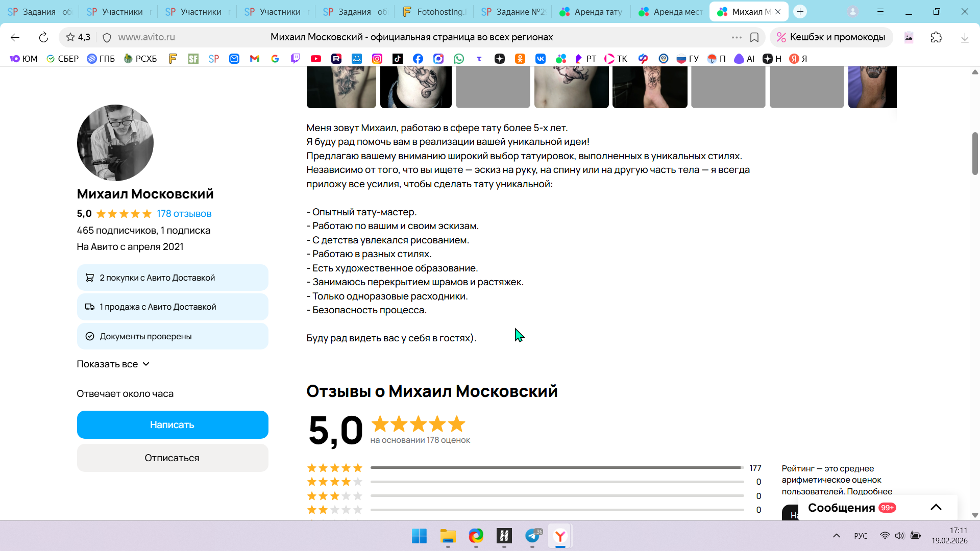Expand "Показать все" badges list
The image size is (980, 551).
pyautogui.click(x=113, y=364)
